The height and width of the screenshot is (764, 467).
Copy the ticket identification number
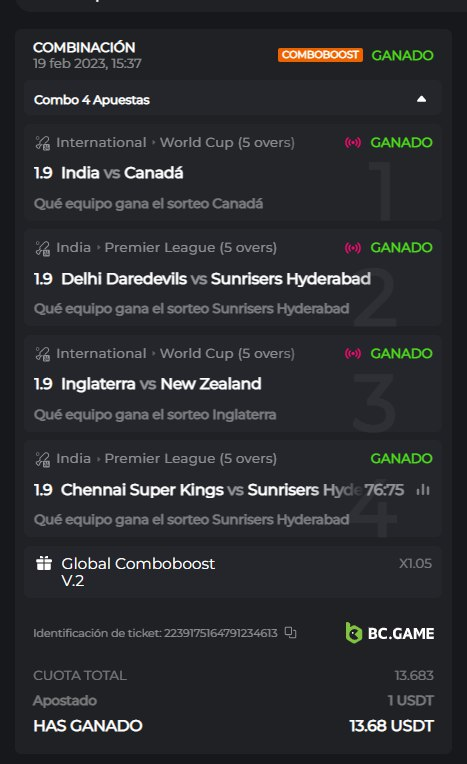(291, 632)
